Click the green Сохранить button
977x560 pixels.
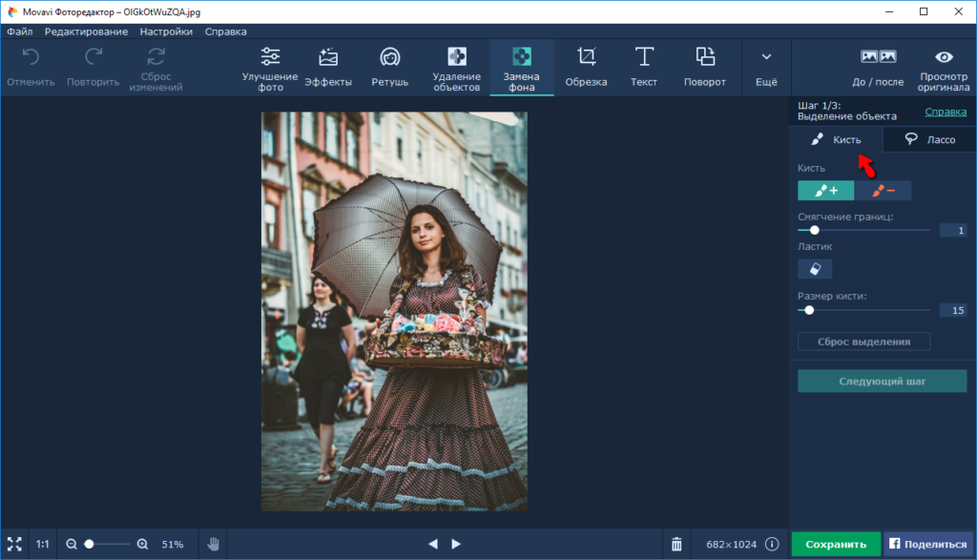[835, 544]
